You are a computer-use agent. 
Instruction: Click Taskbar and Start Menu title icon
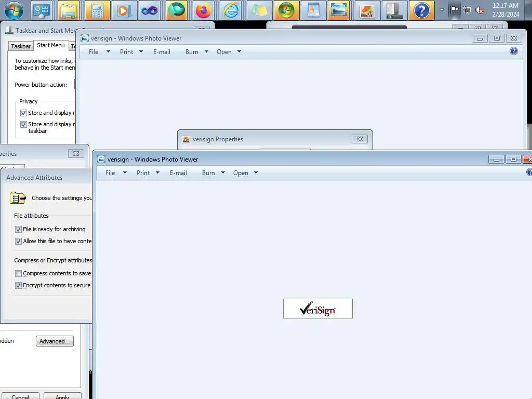[9, 31]
